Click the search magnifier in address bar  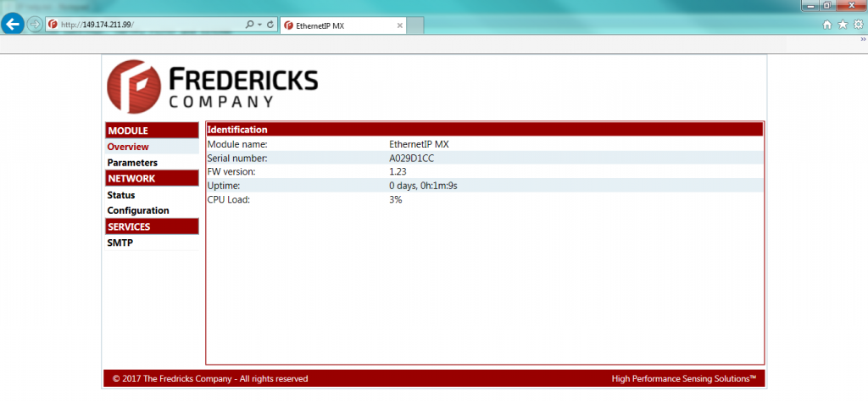[249, 25]
